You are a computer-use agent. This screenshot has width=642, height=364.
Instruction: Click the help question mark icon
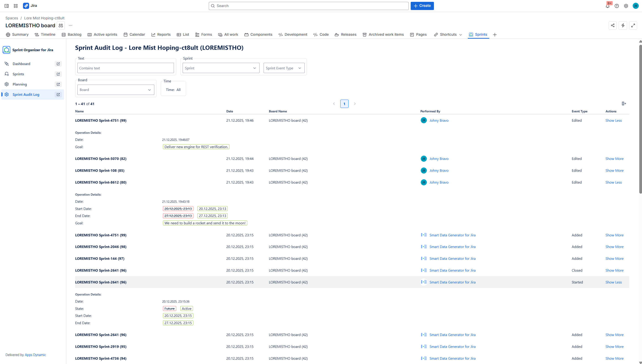click(x=617, y=6)
